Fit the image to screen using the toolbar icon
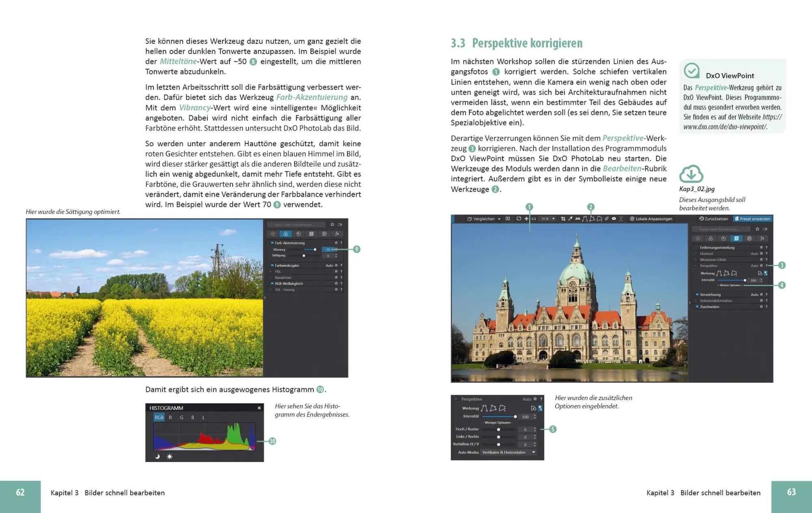 [x=519, y=219]
